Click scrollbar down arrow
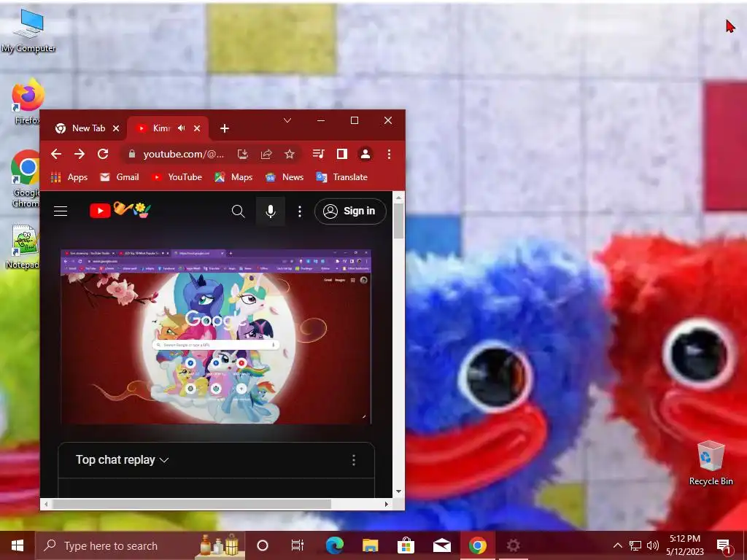747x560 pixels. pyautogui.click(x=399, y=491)
